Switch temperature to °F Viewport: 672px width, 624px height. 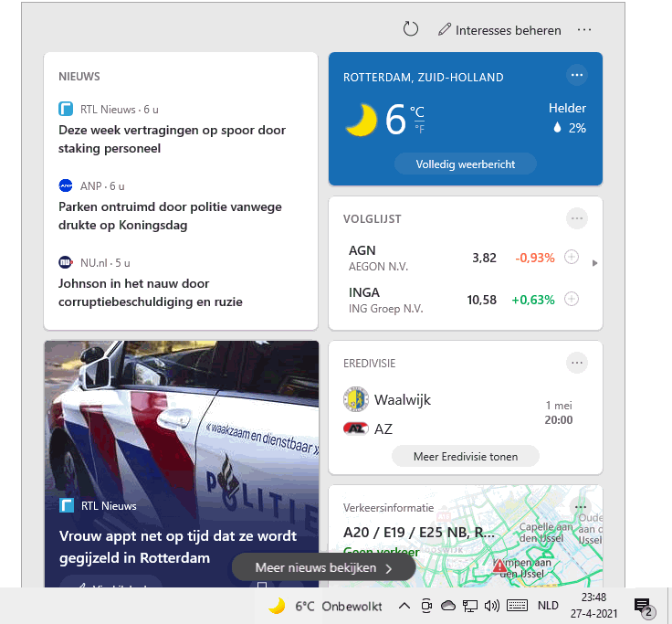coord(420,129)
